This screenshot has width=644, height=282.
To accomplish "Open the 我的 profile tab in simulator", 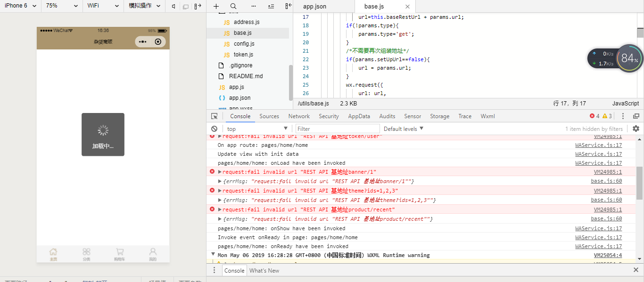I will pyautogui.click(x=153, y=255).
